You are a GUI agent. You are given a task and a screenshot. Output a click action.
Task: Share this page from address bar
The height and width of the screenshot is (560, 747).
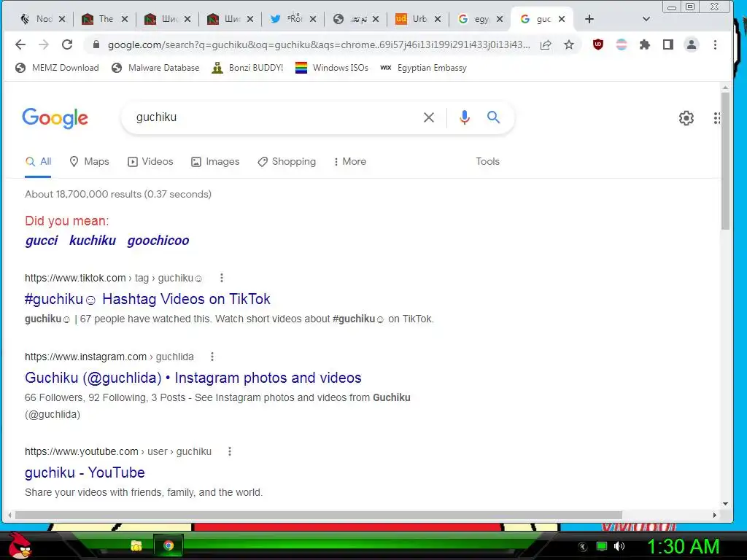coord(546,44)
